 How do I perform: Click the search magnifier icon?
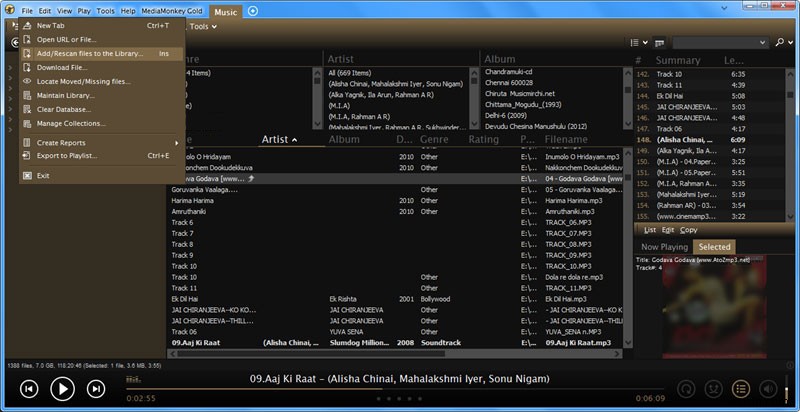click(779, 43)
